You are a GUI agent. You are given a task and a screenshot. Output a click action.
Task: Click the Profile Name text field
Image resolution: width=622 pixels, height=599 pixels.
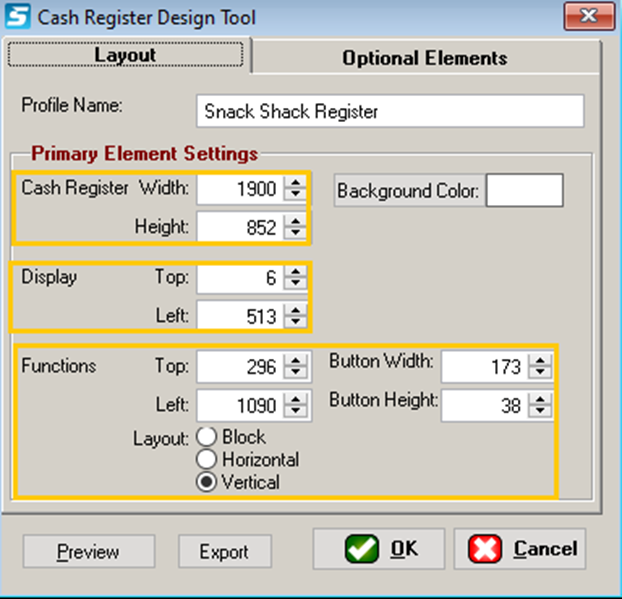[390, 111]
